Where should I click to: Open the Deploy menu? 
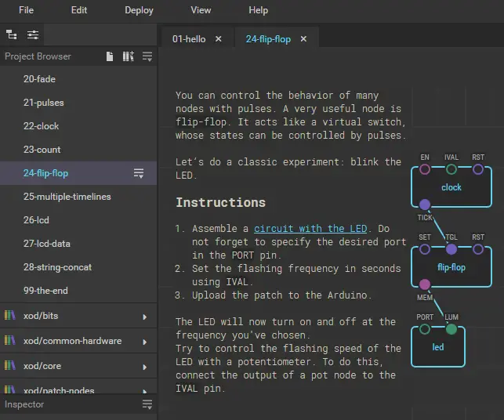coord(139,10)
